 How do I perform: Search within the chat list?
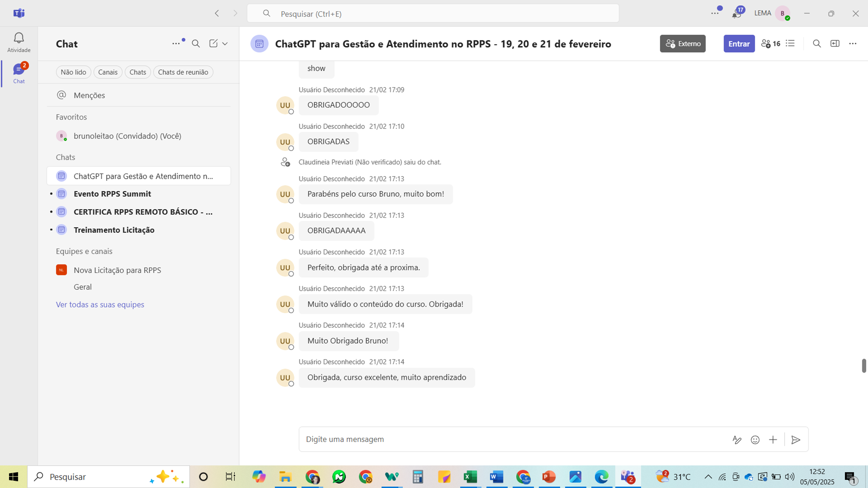pyautogui.click(x=196, y=43)
